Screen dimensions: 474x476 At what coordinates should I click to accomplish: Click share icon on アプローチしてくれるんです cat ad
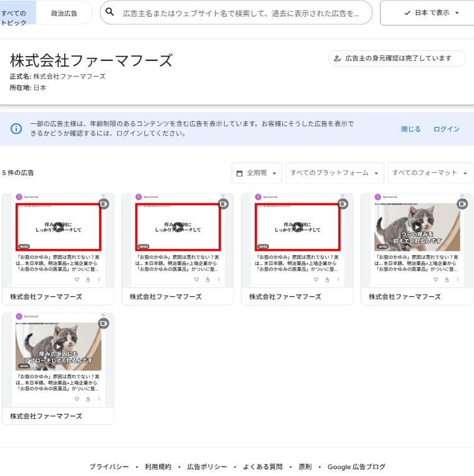click(x=88, y=399)
